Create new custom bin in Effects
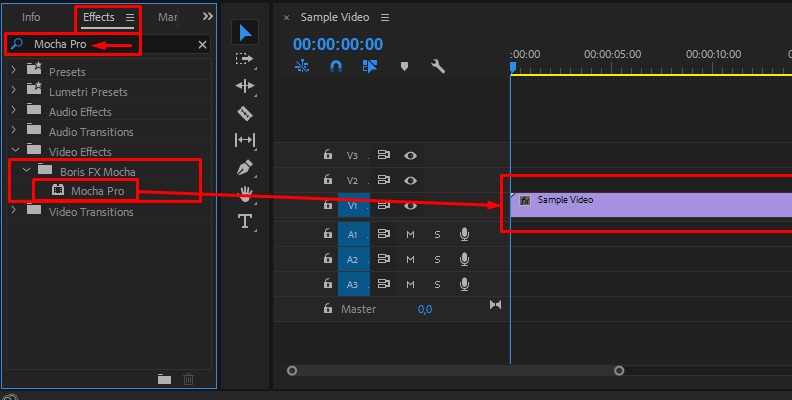Viewport: 792px width, 400px height. click(164, 379)
